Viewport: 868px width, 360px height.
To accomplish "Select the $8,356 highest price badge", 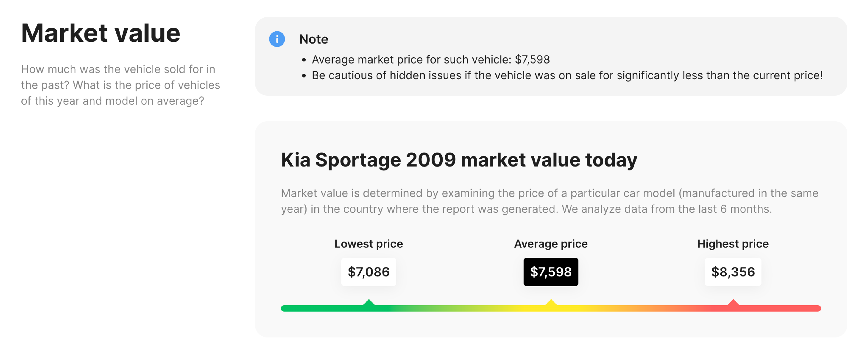I will tap(733, 272).
